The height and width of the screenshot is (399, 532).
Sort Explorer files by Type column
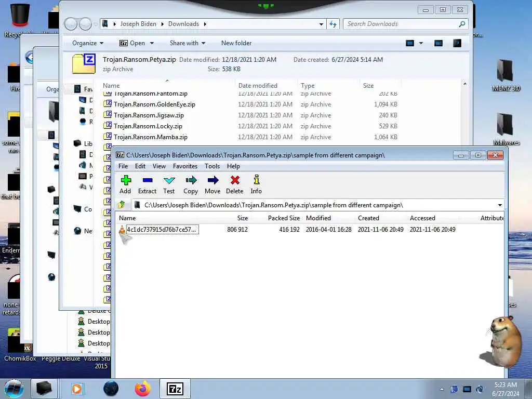point(308,86)
